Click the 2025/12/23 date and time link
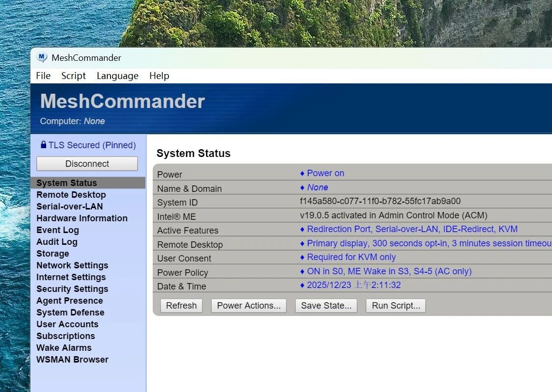The image size is (552, 392). (x=354, y=285)
